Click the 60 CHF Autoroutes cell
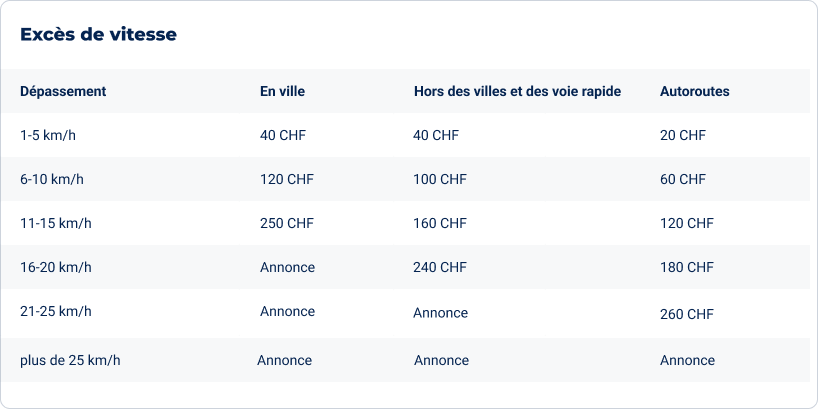 (x=682, y=179)
